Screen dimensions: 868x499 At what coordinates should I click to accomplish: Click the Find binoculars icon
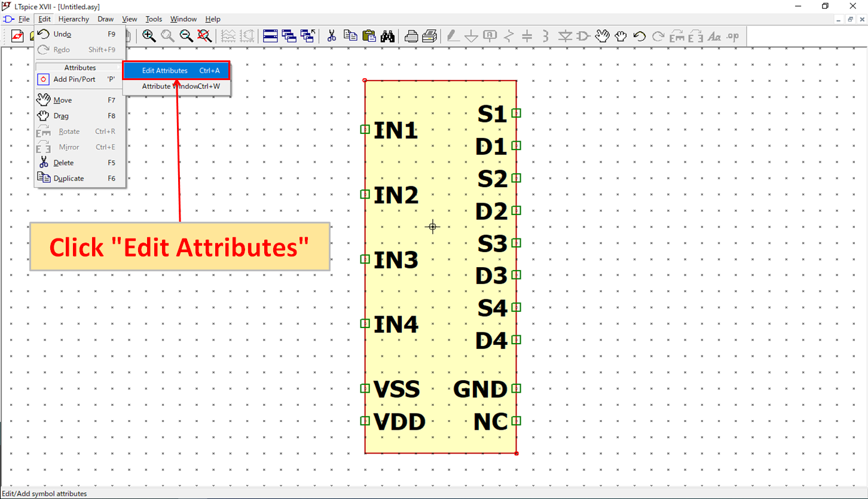(x=388, y=36)
